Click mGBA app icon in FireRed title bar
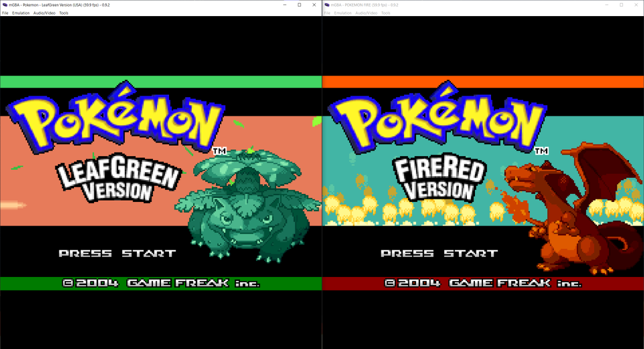 [x=326, y=5]
